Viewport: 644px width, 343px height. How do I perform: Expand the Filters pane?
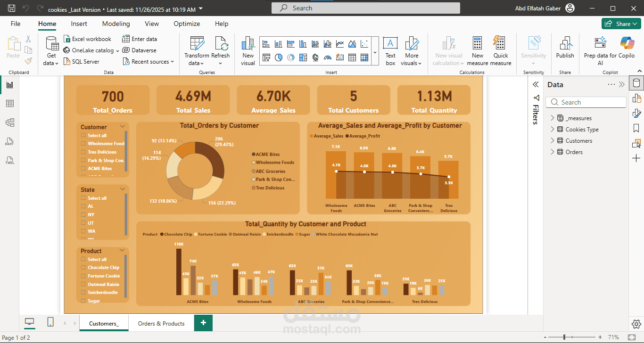coord(536,84)
